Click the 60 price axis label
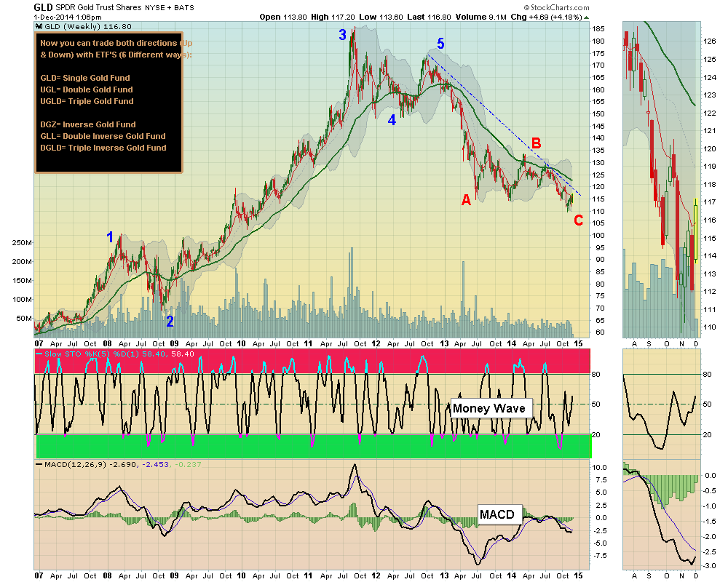Image resolution: width=728 pixels, height=582 pixels. coord(600,332)
